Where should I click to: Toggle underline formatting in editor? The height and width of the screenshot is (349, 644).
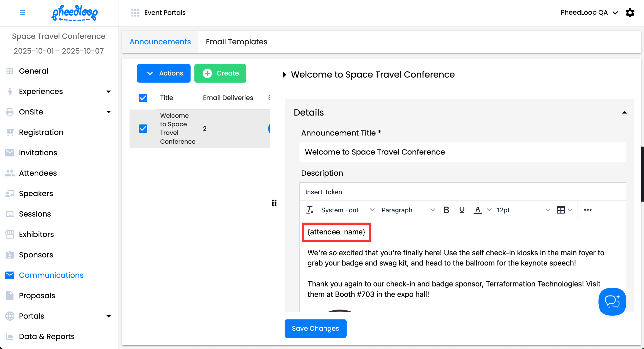(462, 210)
